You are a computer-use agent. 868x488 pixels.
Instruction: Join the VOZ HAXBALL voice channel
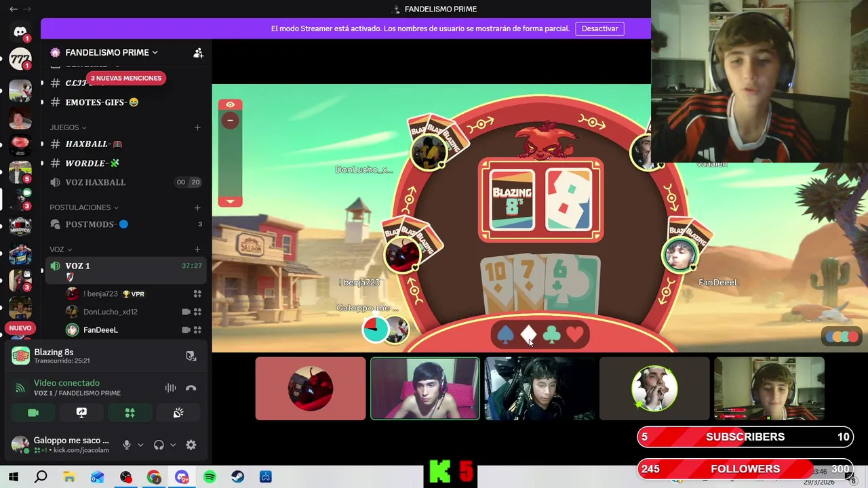[126, 182]
